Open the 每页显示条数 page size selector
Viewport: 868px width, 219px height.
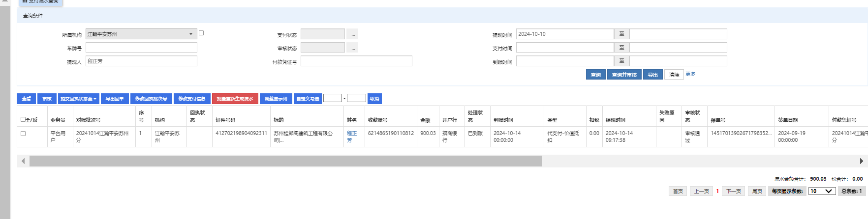(822, 191)
